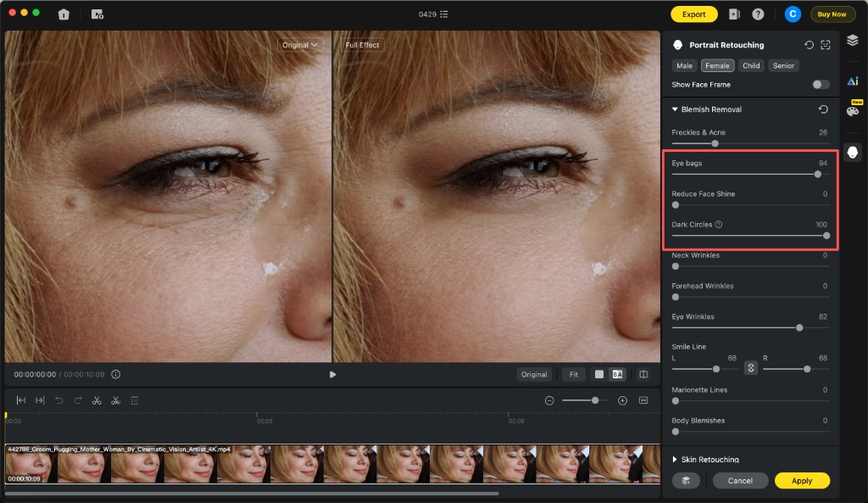Select the Female tab
This screenshot has height=503, width=868.
point(717,65)
